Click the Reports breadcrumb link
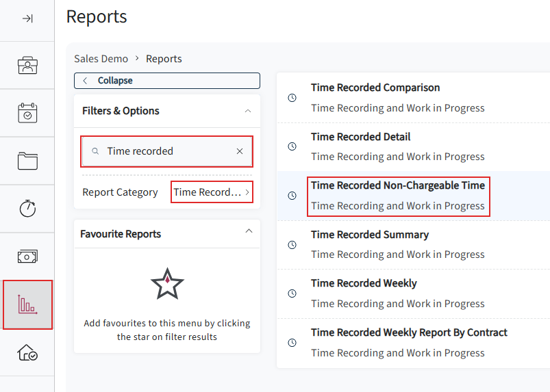The width and height of the screenshot is (550, 392). 164,59
